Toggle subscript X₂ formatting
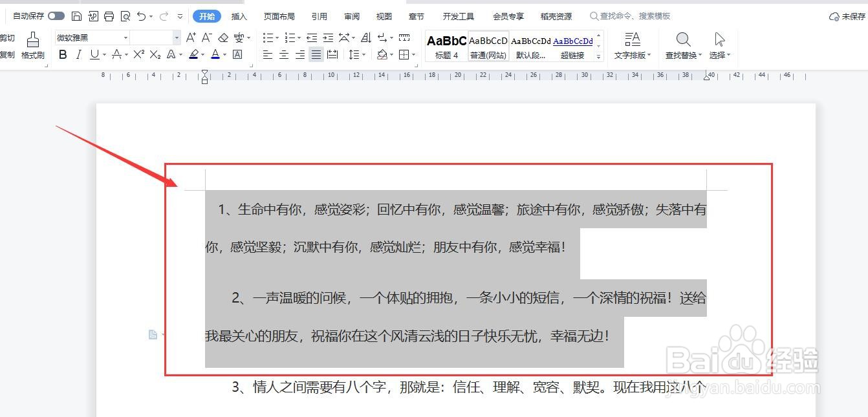868x417 pixels. [155, 55]
